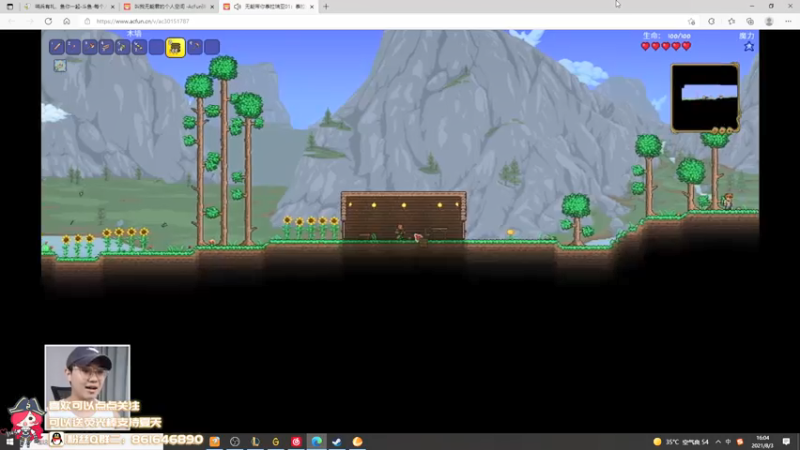This screenshot has height=450, width=800.
Task: Click the first red life heart
Action: [645, 46]
